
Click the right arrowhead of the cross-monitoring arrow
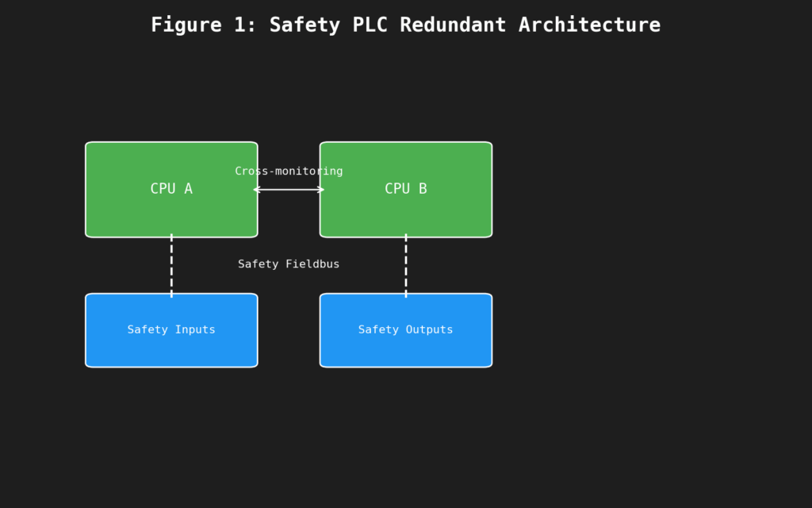(x=321, y=189)
